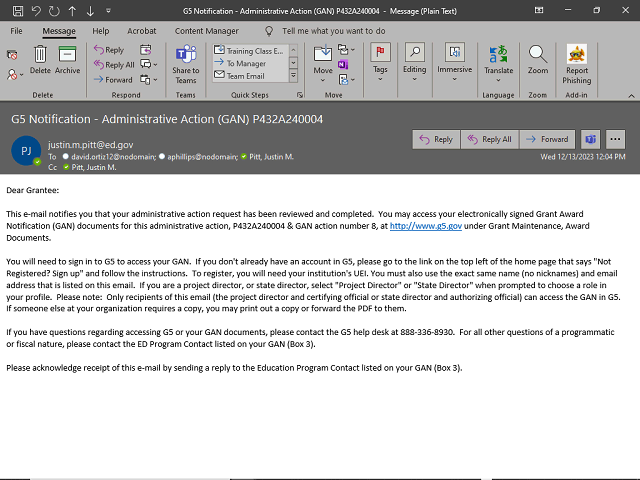640x480 pixels.
Task: Click Reply All in the ribbon Respond group
Action: (114, 64)
